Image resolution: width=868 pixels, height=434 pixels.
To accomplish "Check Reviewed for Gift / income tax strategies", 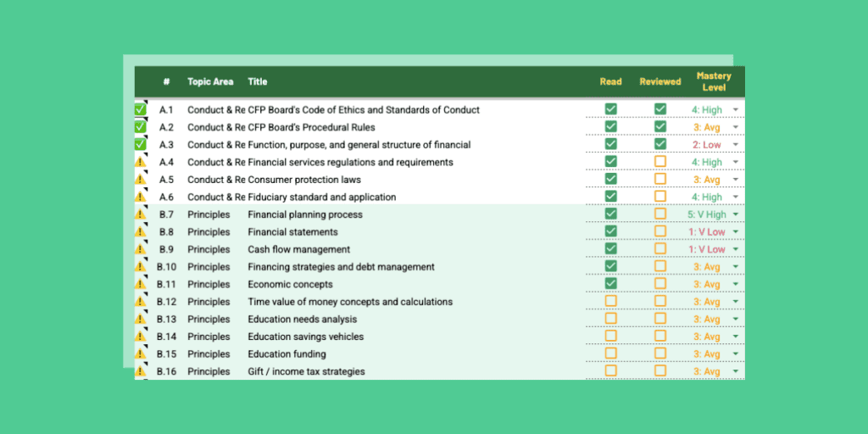I will (x=659, y=371).
